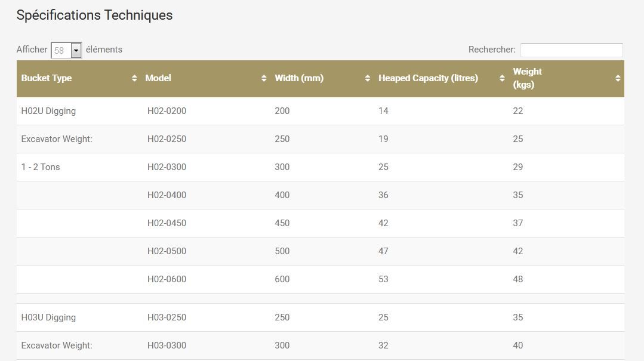Image resolution: width=644 pixels, height=361 pixels.
Task: Click the Rechercher search input field
Action: 571,50
